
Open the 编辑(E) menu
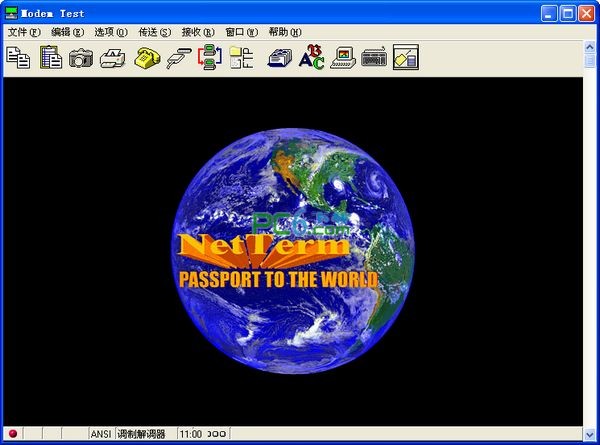click(x=67, y=32)
